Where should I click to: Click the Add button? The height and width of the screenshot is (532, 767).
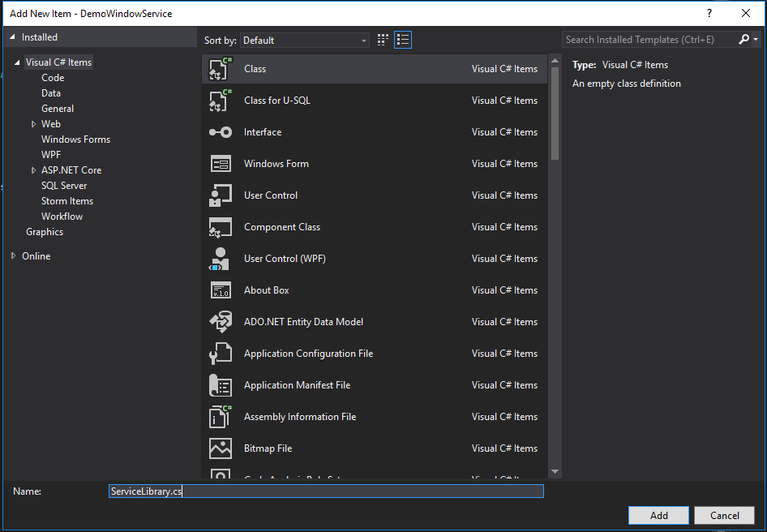pos(658,515)
